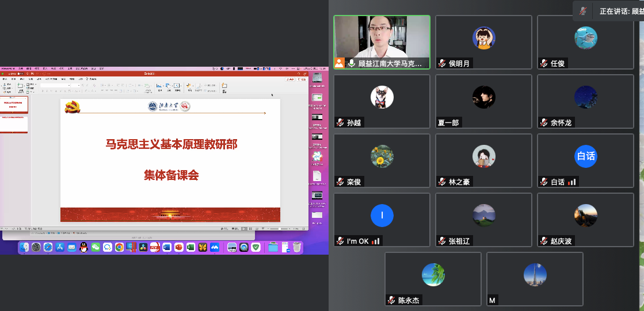Image resolution: width=644 pixels, height=311 pixels.
Task: Click the slide title 马克思主义基本原理教研部
Action: (x=171, y=144)
